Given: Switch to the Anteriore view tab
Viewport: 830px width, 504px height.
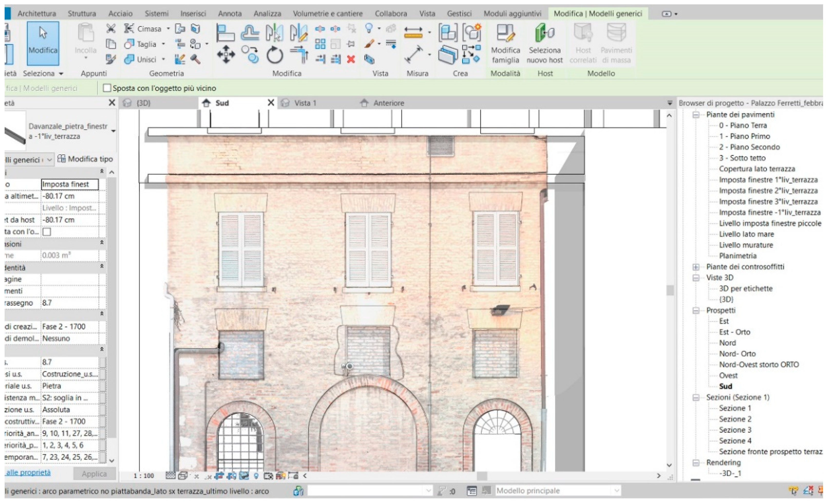Looking at the screenshot, I should [x=388, y=103].
